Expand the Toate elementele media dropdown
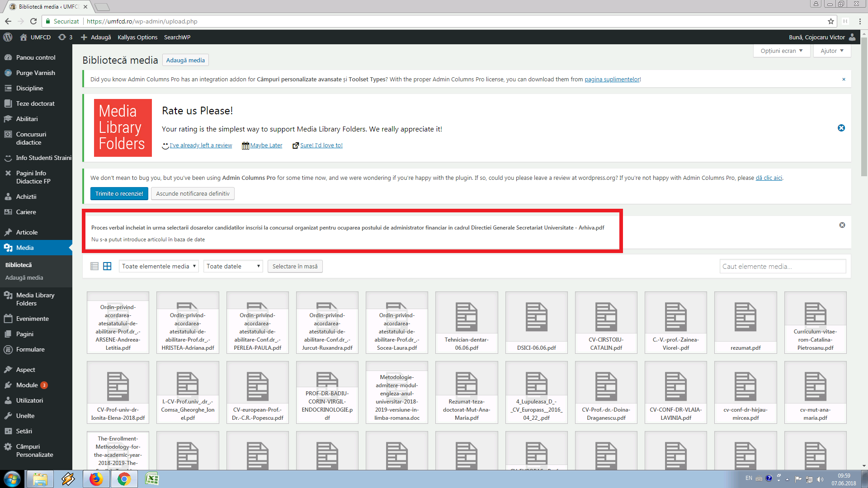 [x=159, y=266]
